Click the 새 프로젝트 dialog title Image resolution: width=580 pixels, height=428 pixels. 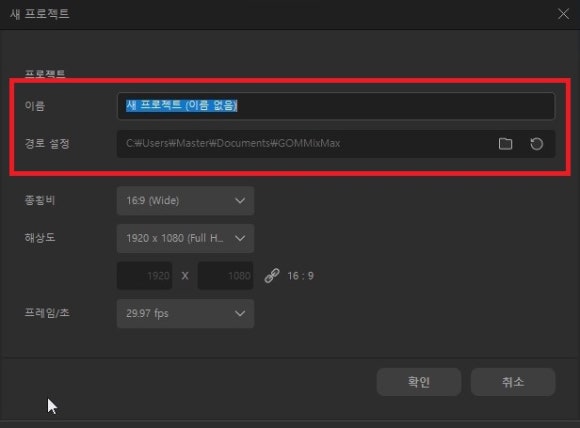coord(40,14)
